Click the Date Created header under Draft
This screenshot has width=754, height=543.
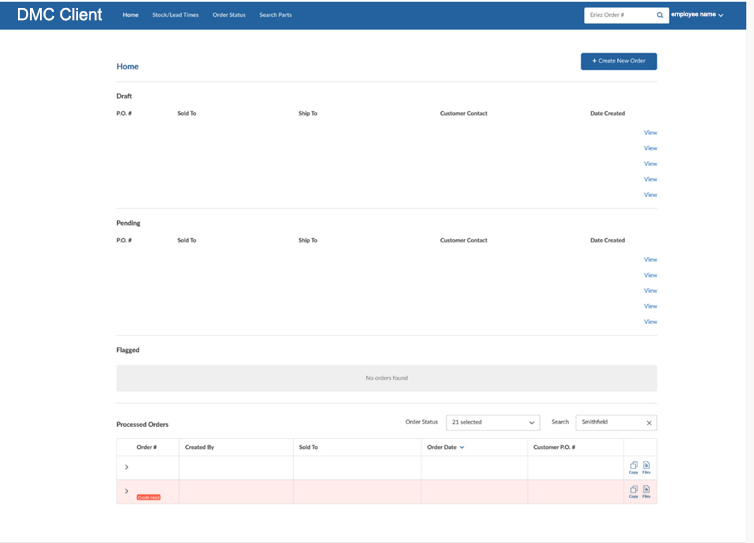tap(607, 114)
